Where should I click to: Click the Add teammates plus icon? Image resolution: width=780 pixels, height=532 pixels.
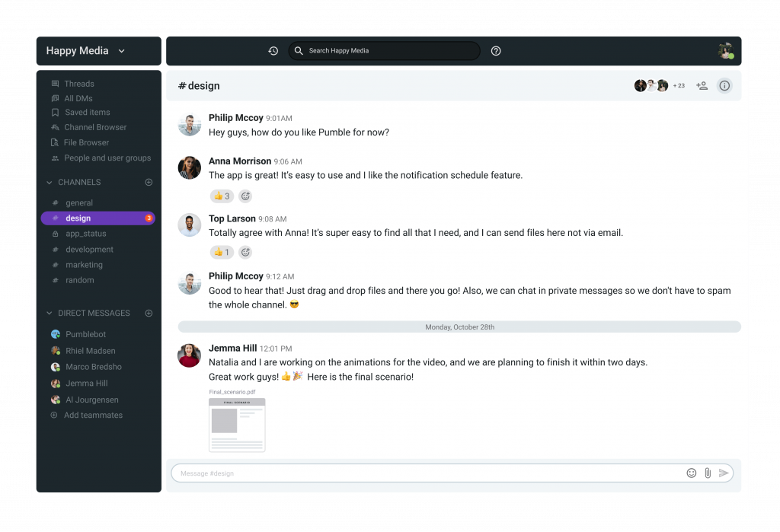point(54,415)
